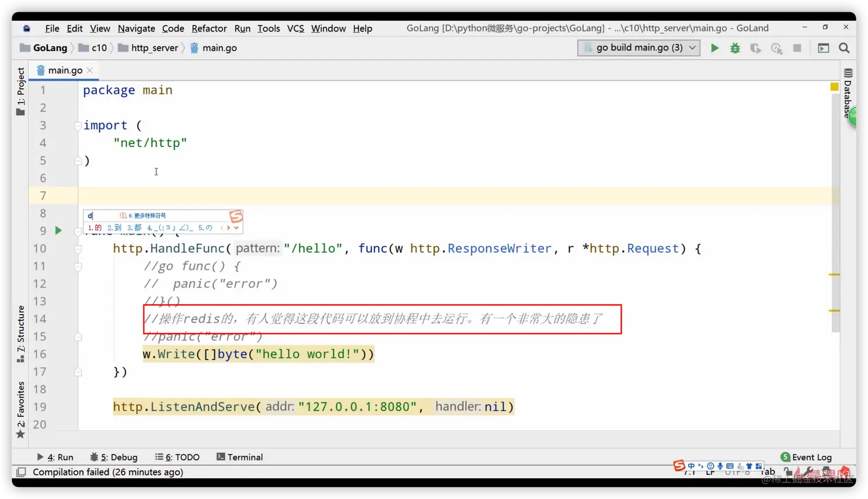The image size is (868, 499).
Task: Click the yellow inspection warning indicator square
Action: [835, 87]
